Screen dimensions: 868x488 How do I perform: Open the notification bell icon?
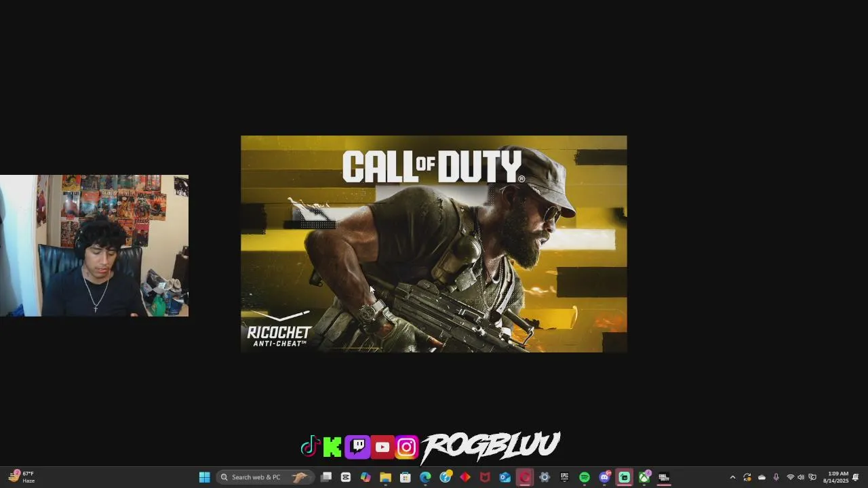tap(856, 477)
